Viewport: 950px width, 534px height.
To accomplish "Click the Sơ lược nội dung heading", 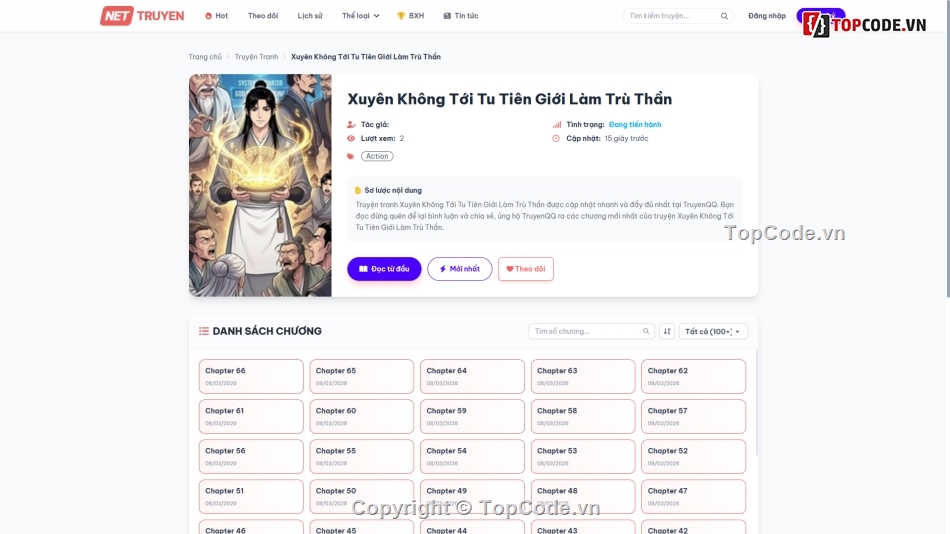I will pyautogui.click(x=393, y=190).
